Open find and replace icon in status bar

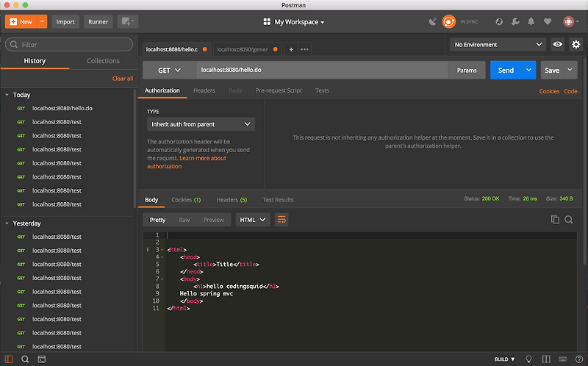(x=25, y=359)
